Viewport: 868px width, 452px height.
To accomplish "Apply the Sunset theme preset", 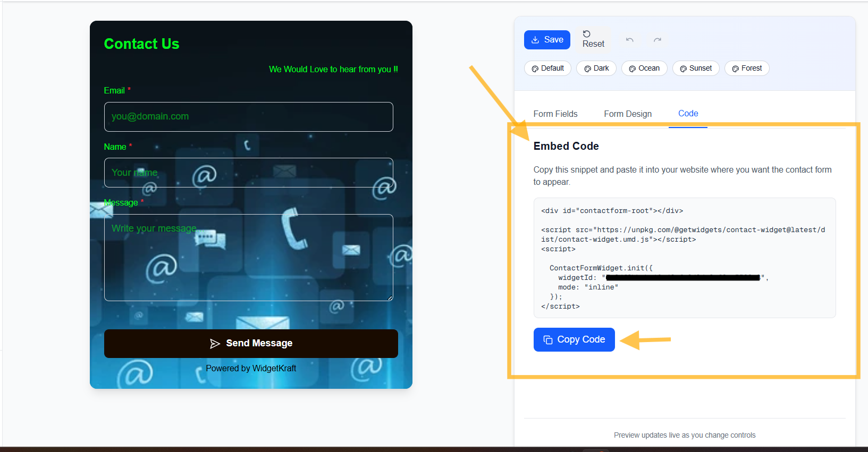I will click(x=696, y=69).
